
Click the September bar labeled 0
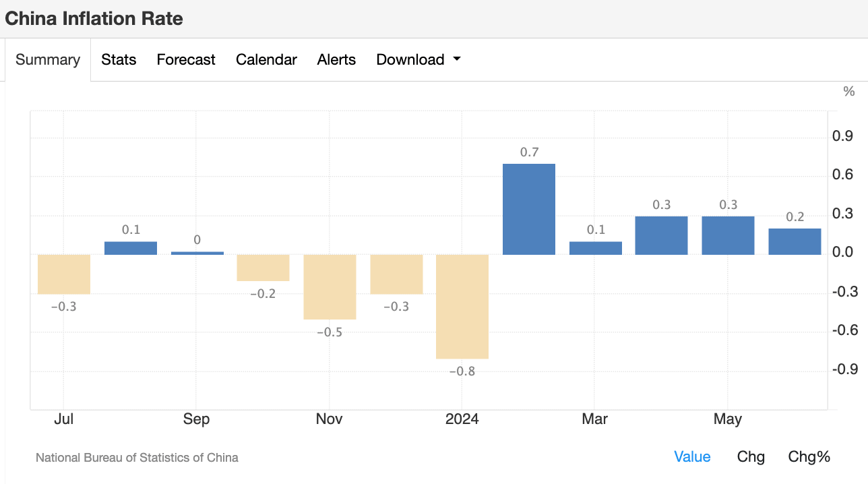[x=197, y=253]
